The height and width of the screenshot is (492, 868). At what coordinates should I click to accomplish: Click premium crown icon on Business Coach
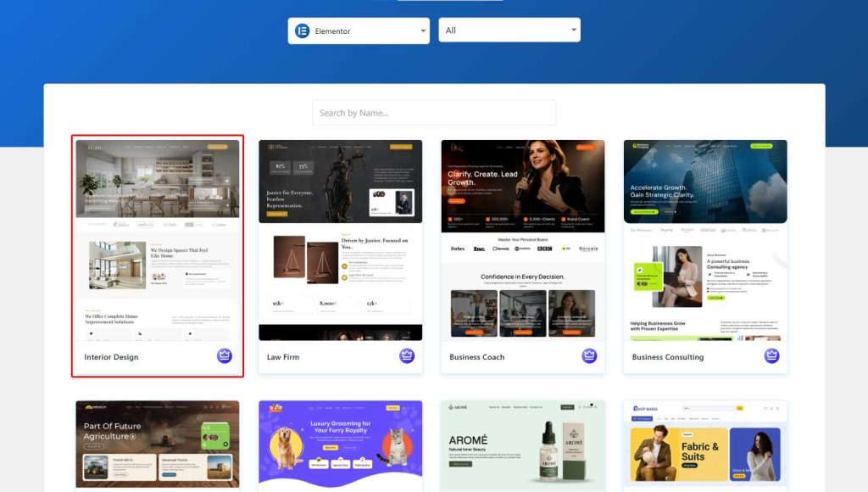click(589, 356)
